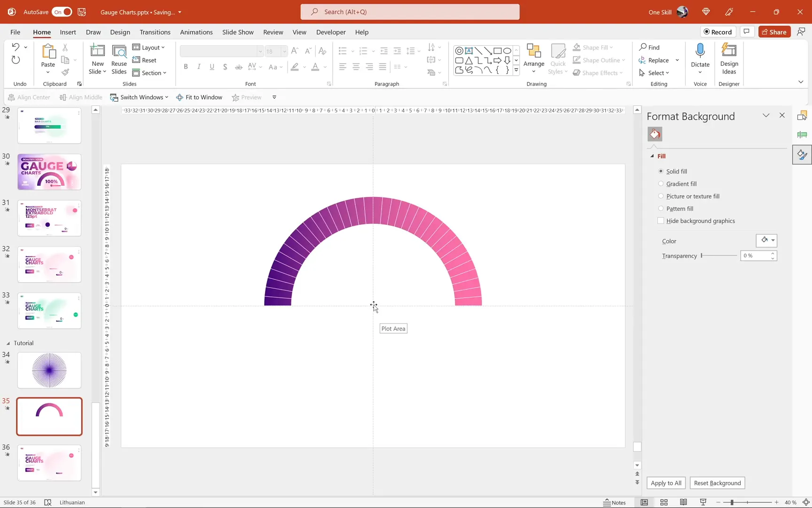Click the Replace tool in Editing
The width and height of the screenshot is (812, 508).
pyautogui.click(x=656, y=60)
